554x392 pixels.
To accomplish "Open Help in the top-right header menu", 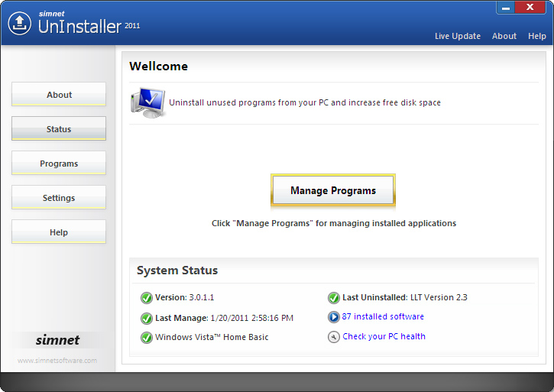I will coord(537,36).
